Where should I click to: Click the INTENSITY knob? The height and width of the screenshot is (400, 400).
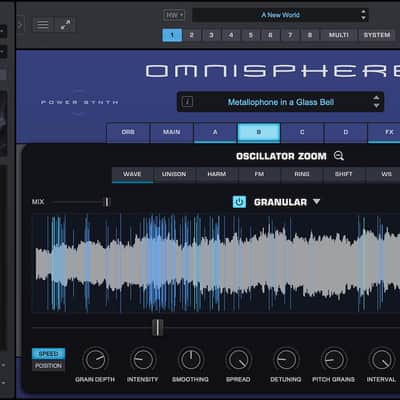[x=143, y=360]
